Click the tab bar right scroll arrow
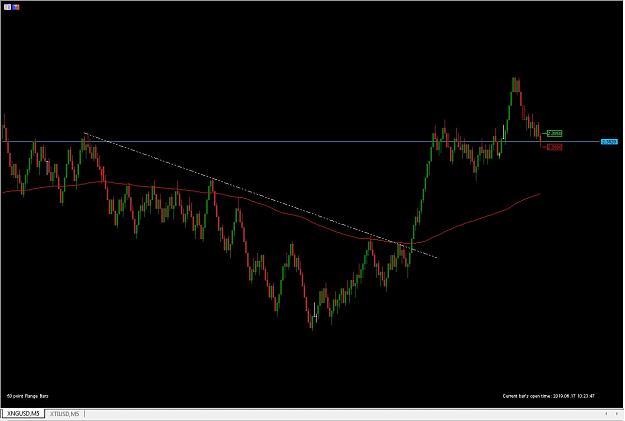The image size is (625, 421). pyautogui.click(x=618, y=414)
